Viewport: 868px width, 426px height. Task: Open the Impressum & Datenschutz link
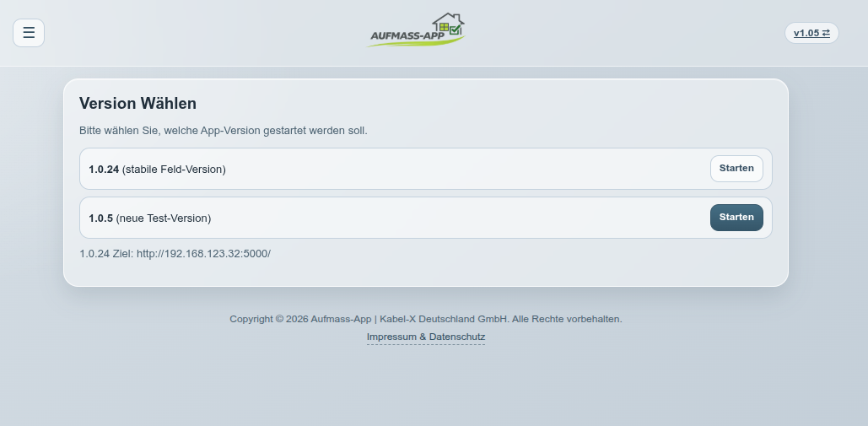click(x=425, y=337)
